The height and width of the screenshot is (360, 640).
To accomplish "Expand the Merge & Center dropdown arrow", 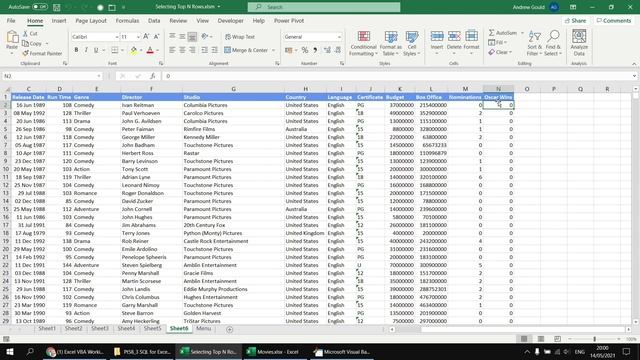I will [x=273, y=50].
